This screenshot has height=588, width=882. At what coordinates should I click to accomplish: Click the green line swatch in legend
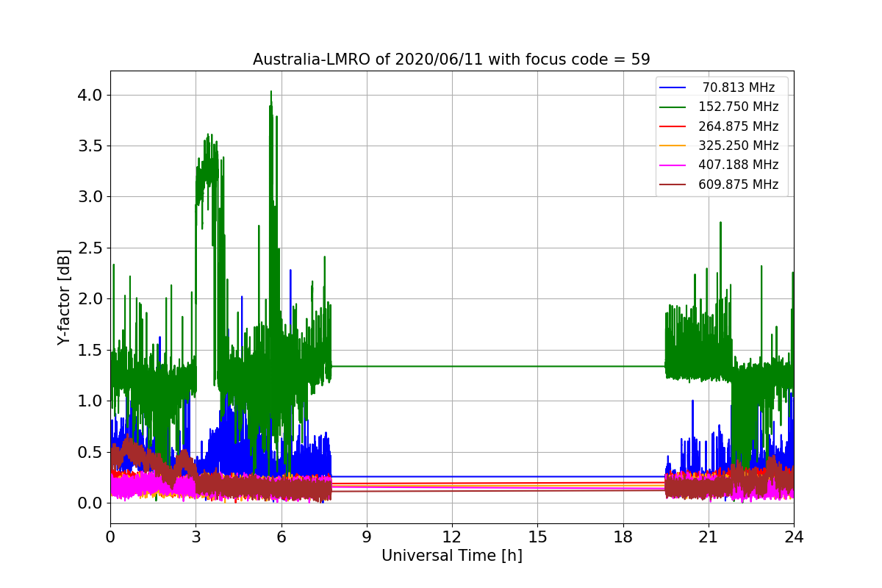(x=673, y=107)
